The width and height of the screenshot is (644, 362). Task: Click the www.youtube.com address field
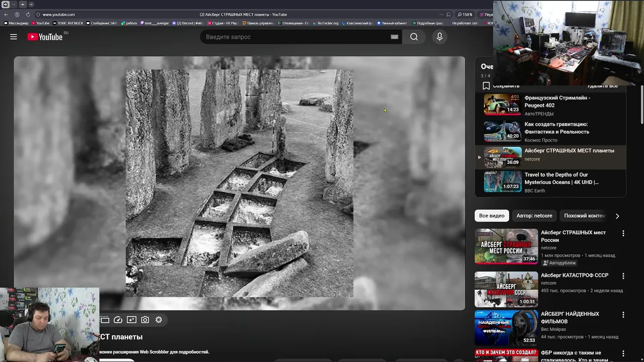tap(59, 15)
